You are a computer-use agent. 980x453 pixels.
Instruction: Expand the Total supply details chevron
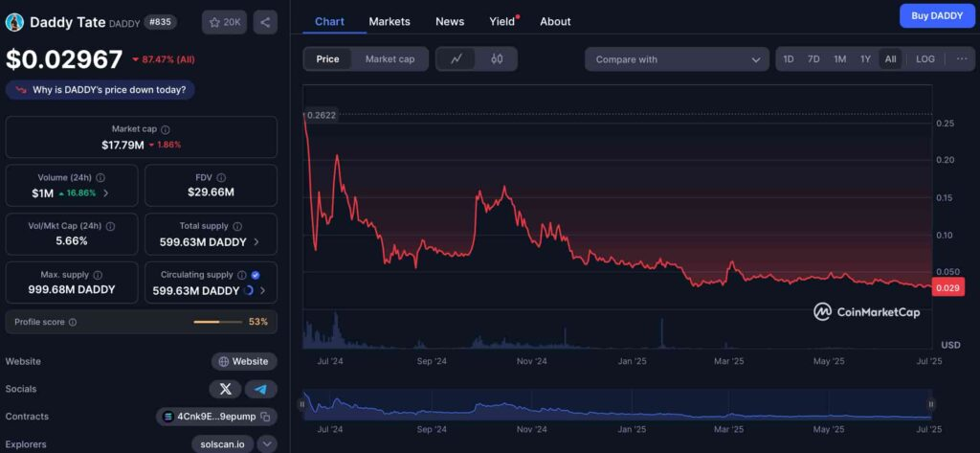[256, 242]
